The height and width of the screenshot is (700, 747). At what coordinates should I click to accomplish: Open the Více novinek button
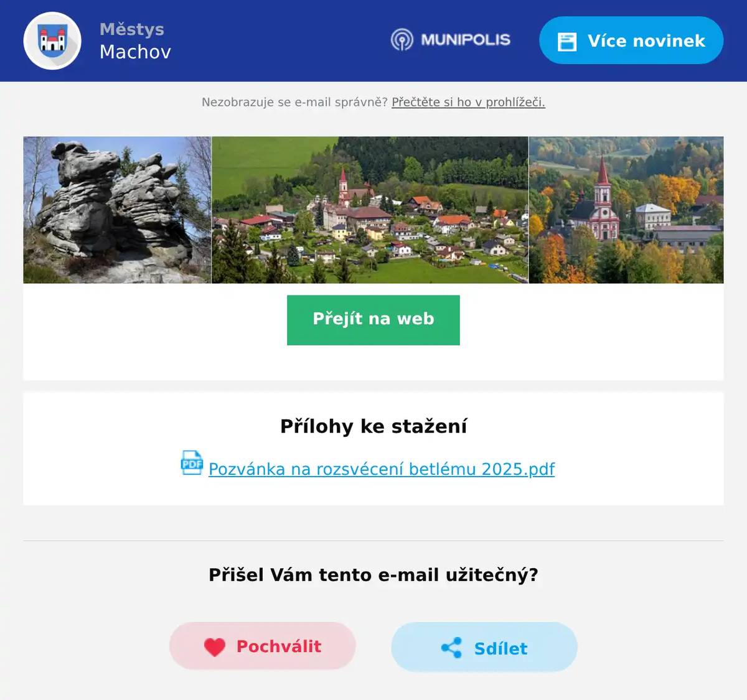click(631, 40)
